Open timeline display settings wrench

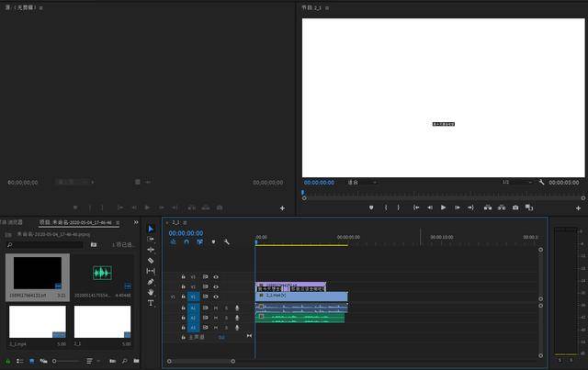click(227, 242)
